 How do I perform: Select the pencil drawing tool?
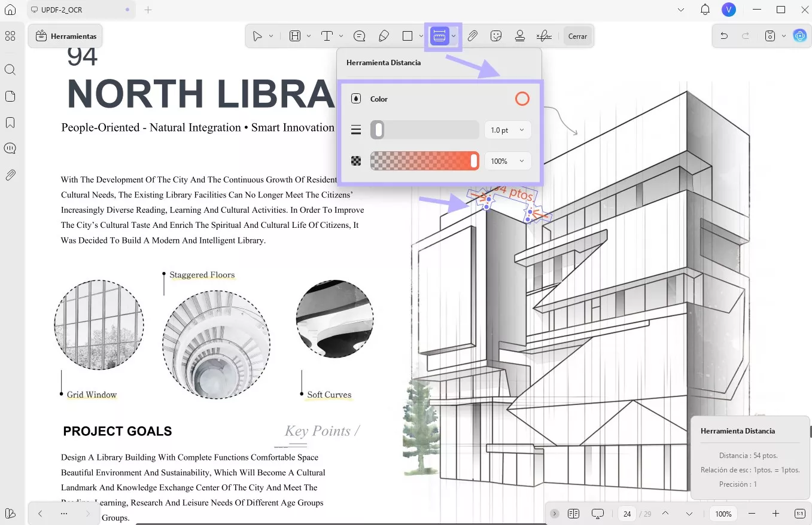384,36
